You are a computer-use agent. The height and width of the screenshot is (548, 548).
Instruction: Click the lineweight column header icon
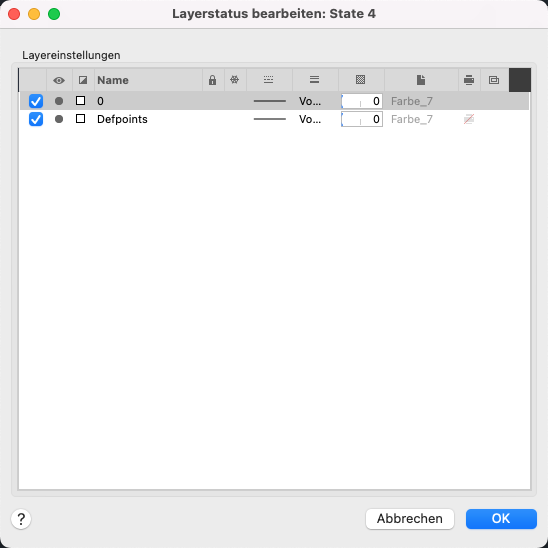tap(314, 80)
